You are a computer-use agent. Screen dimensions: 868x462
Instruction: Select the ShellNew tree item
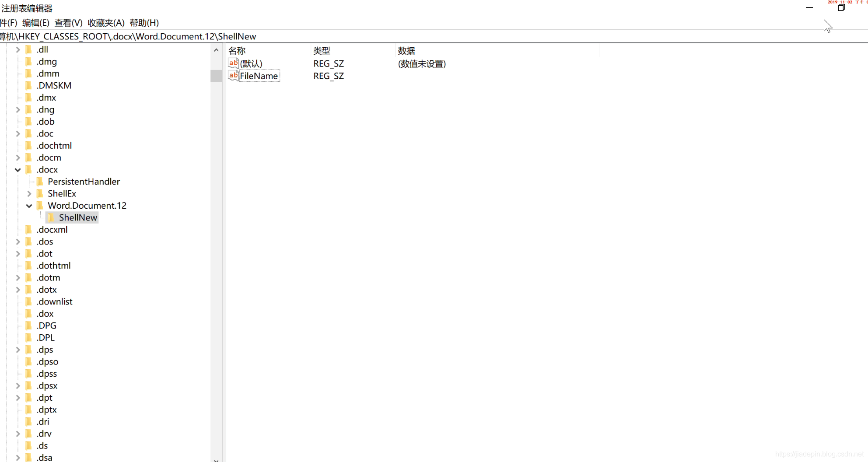coord(78,217)
